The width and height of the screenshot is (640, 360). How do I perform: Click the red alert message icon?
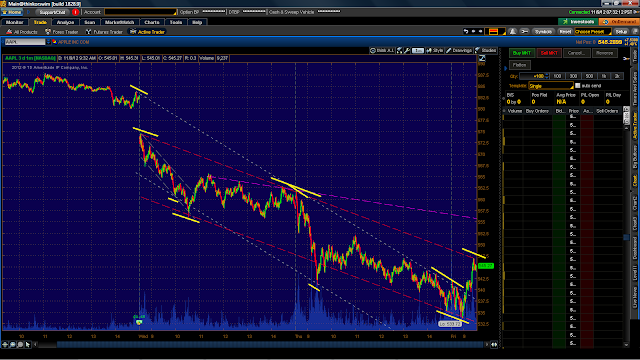[x=75, y=12]
